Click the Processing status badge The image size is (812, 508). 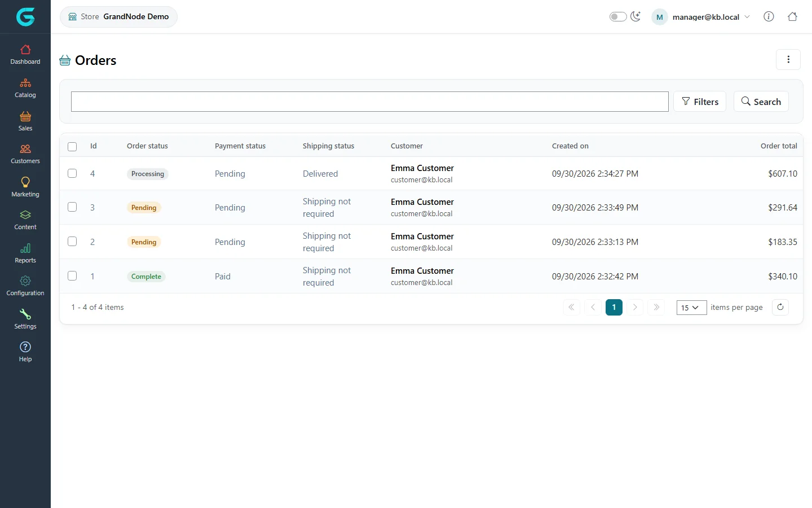point(148,174)
